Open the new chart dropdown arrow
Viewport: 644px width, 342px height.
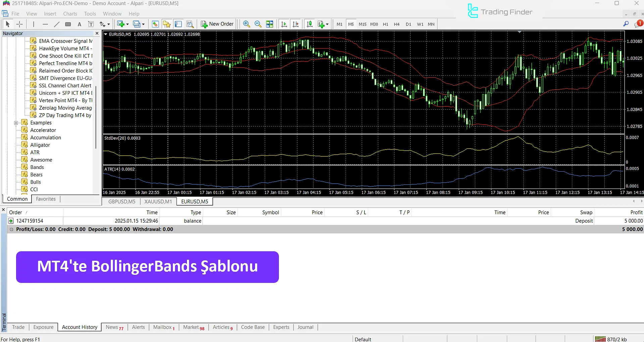tap(127, 24)
